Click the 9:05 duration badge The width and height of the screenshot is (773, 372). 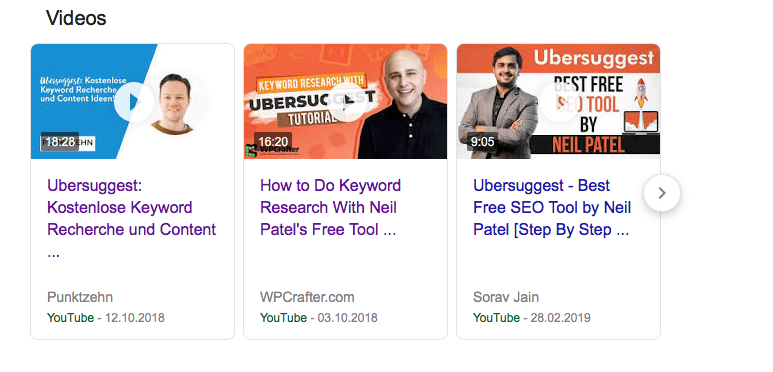(482, 142)
